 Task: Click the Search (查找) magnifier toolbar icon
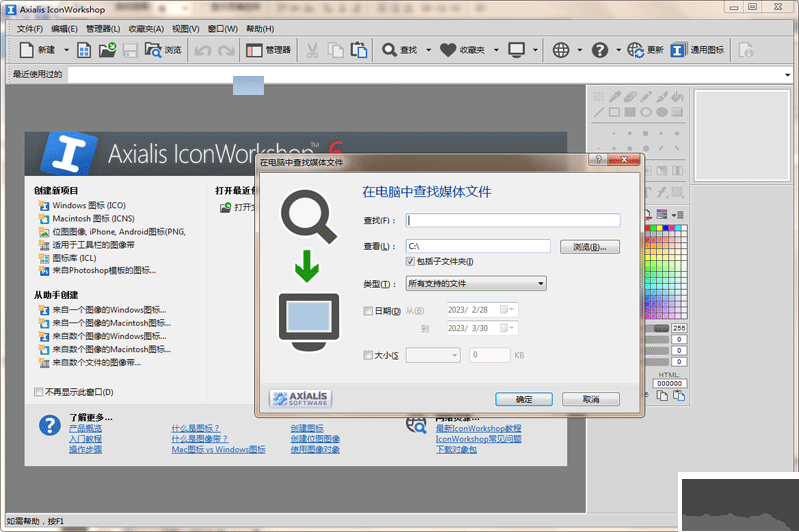(389, 49)
